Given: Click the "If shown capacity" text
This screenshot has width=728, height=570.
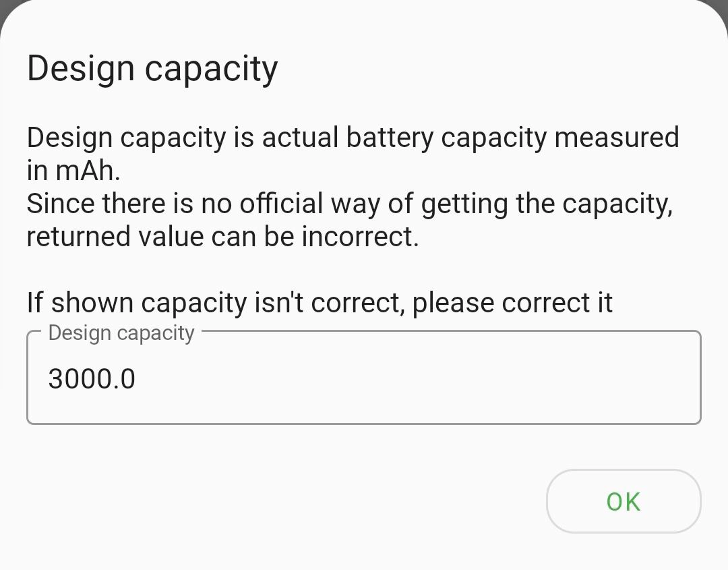Looking at the screenshot, I should pos(137,303).
